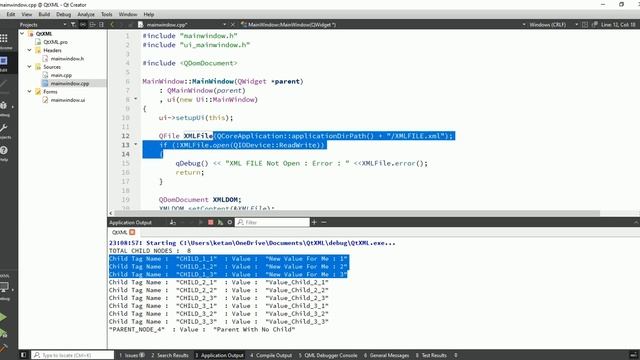Open the Welcome mode grid icon

pyautogui.click(x=4, y=38)
